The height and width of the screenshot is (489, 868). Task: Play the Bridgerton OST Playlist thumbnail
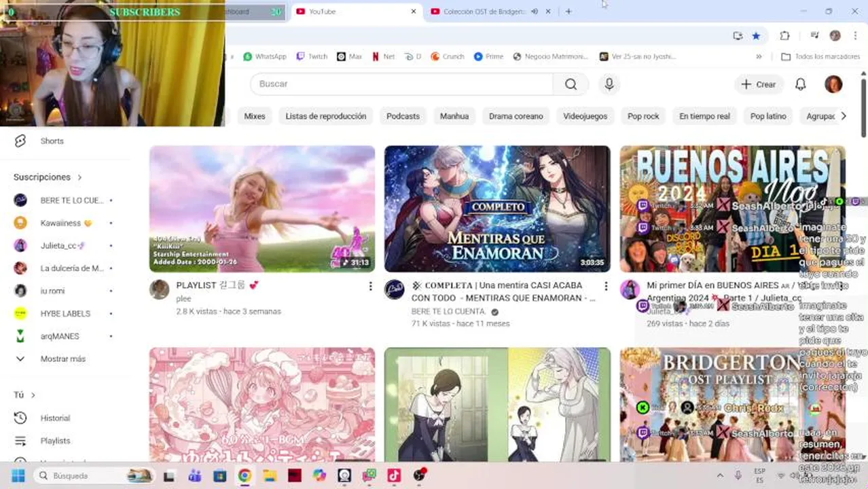tap(732, 405)
